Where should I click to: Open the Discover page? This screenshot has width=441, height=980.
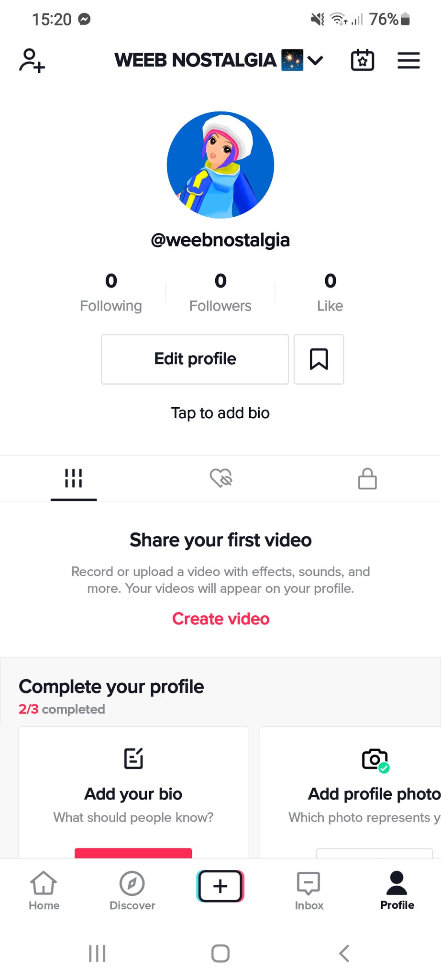click(132, 890)
